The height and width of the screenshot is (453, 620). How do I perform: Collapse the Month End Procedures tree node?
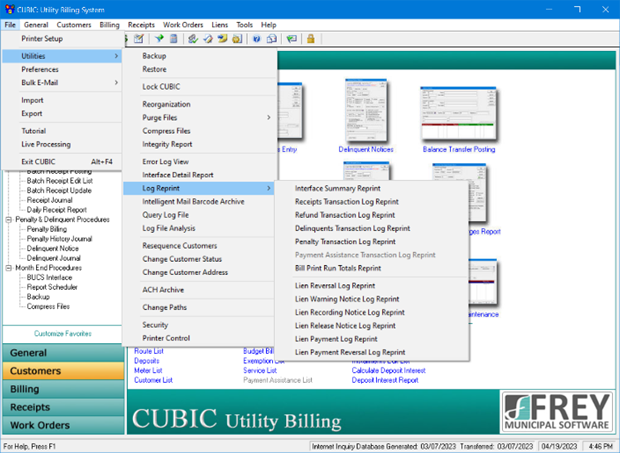click(x=9, y=268)
